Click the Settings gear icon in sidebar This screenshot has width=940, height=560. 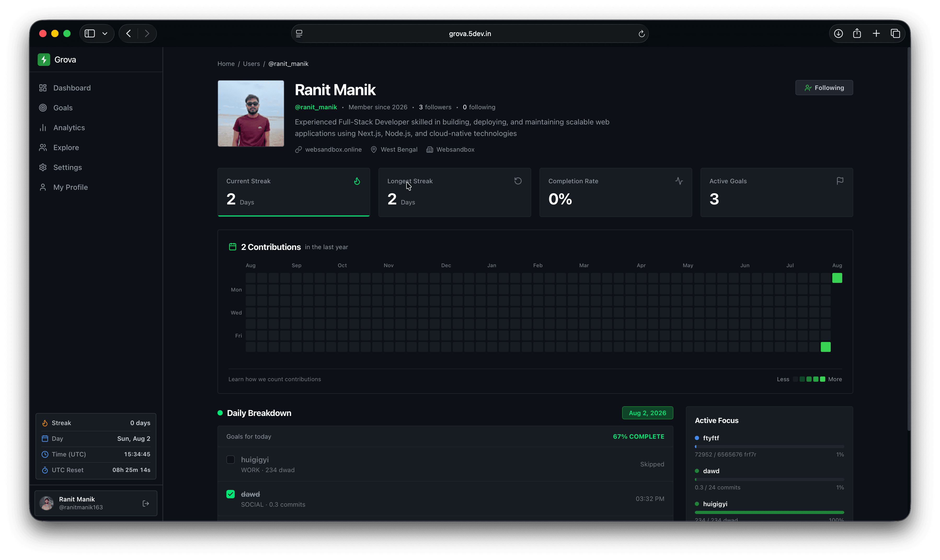(x=43, y=168)
